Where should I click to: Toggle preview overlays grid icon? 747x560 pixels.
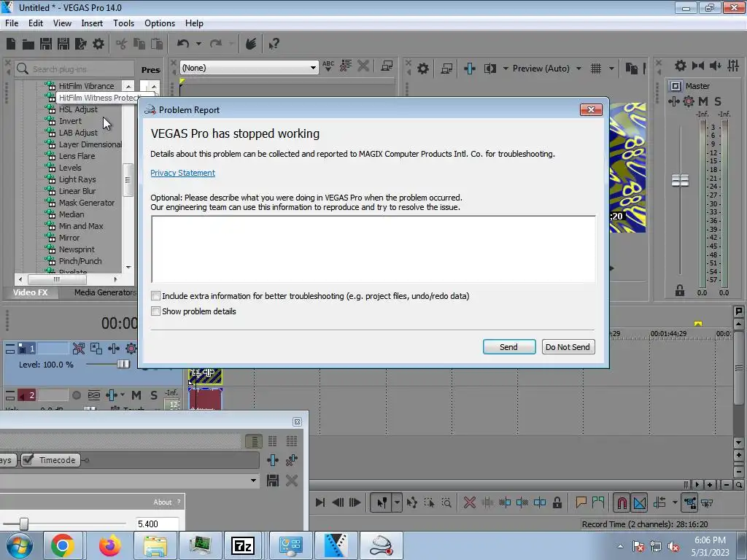tap(596, 69)
